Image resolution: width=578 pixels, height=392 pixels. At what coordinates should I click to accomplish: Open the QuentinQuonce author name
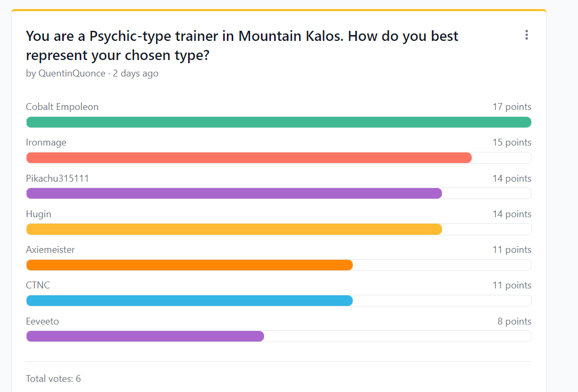coord(72,73)
